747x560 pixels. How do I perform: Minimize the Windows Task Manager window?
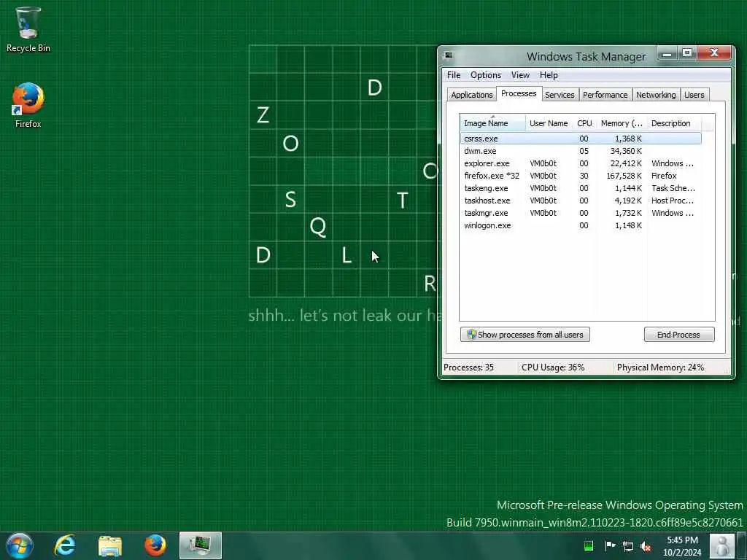click(667, 53)
